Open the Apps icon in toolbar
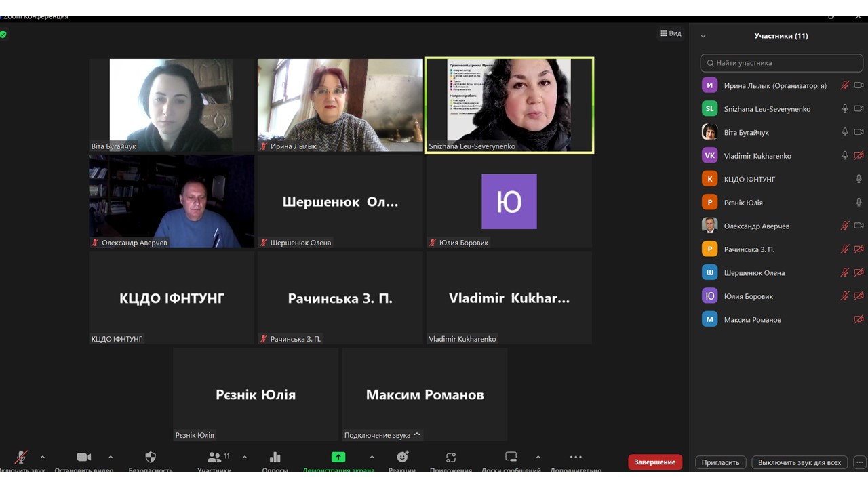This screenshot has height=488, width=868. (451, 457)
